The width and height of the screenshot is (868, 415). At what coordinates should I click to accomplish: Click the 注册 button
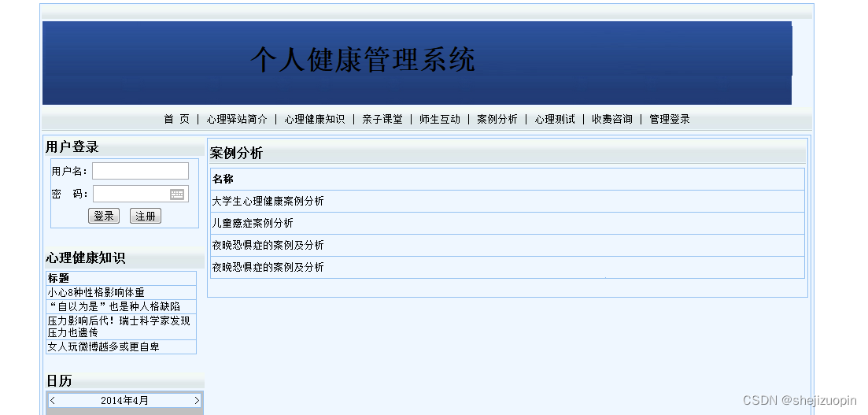pos(145,216)
